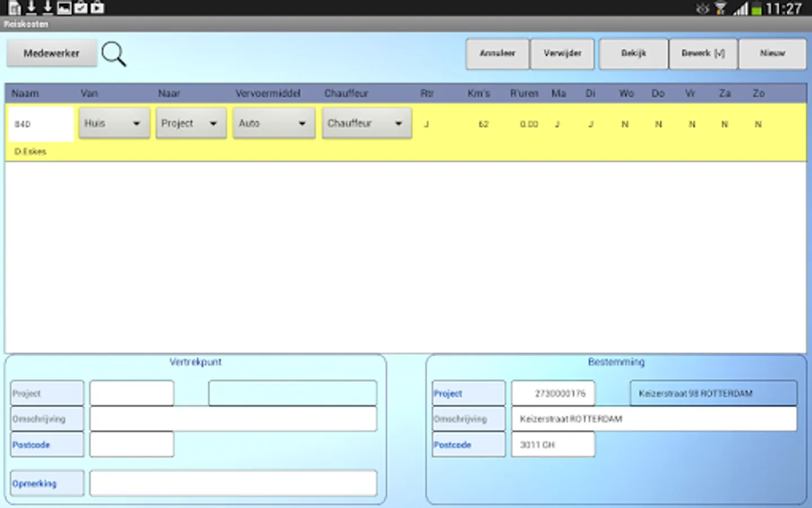Click the Bekijk button
812x508 pixels.
coord(633,54)
